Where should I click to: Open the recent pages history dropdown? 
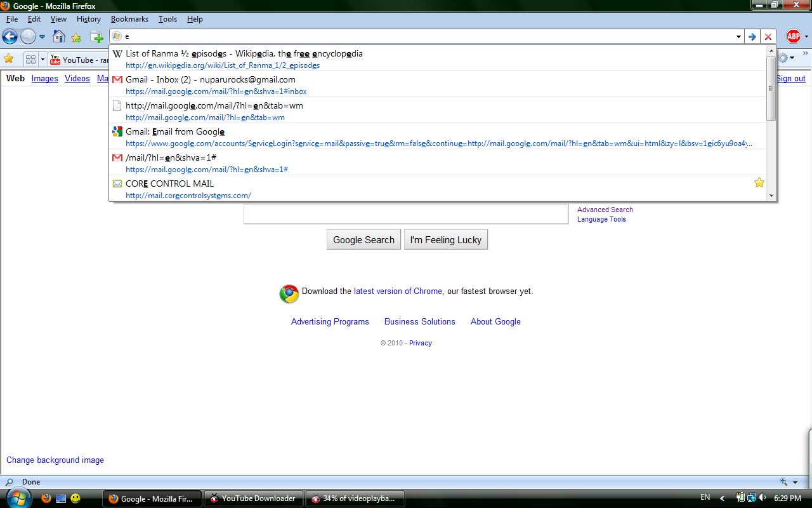(42, 37)
